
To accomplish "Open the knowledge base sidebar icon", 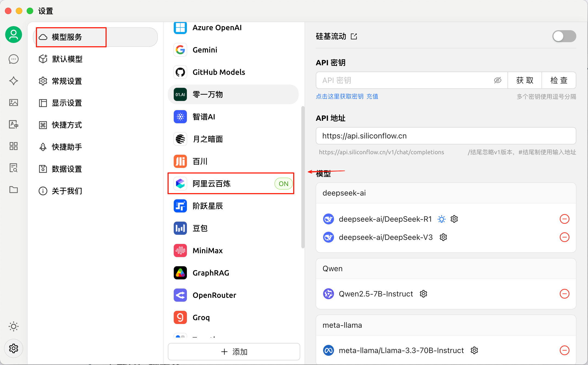I will (14, 168).
